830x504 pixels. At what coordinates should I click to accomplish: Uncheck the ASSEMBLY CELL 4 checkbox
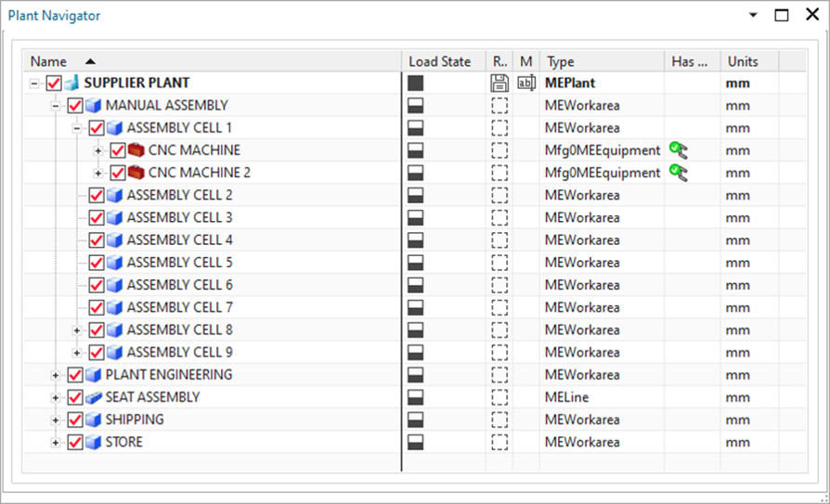point(97,240)
